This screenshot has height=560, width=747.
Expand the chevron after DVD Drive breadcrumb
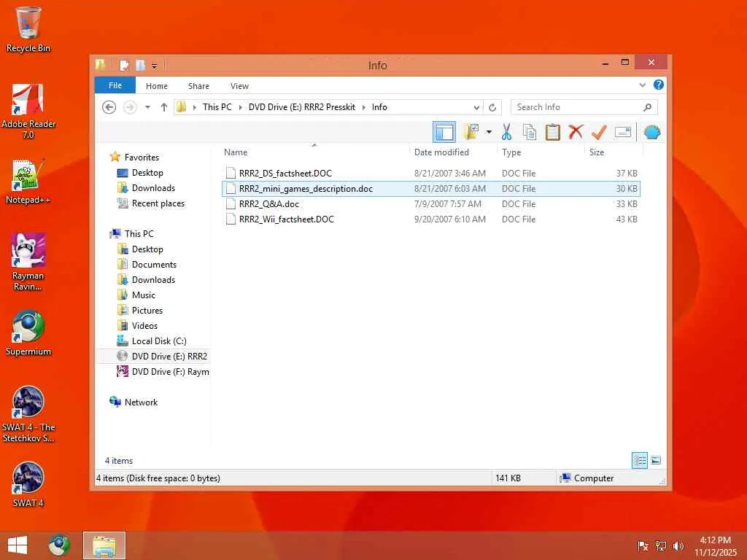(x=363, y=107)
